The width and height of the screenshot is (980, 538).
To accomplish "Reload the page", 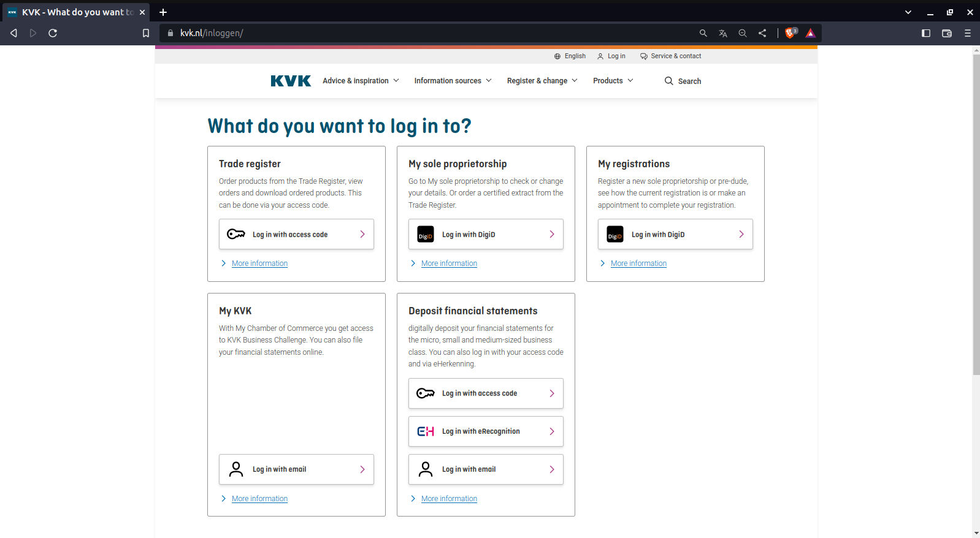I will point(53,33).
